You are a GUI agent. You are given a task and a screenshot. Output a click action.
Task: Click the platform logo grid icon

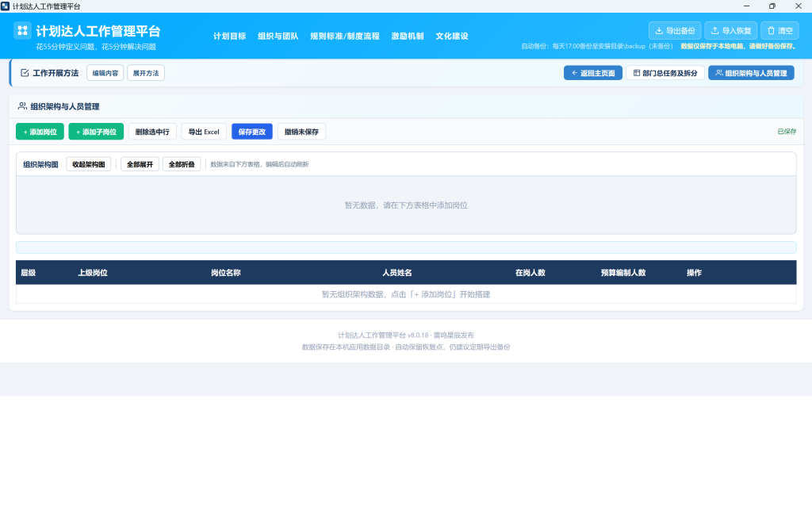(22, 31)
